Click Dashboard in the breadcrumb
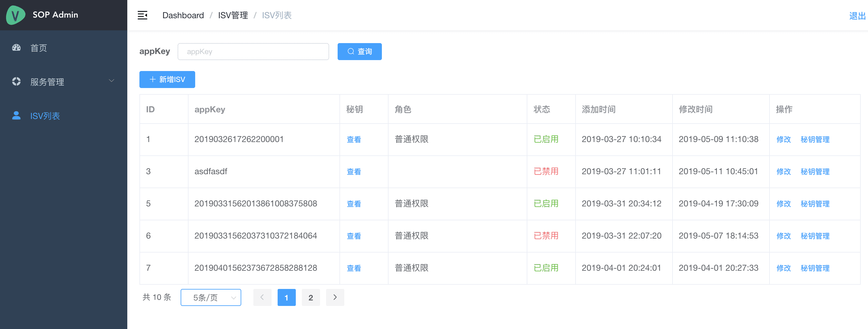Viewport: 868px width, 329px height. pos(183,15)
